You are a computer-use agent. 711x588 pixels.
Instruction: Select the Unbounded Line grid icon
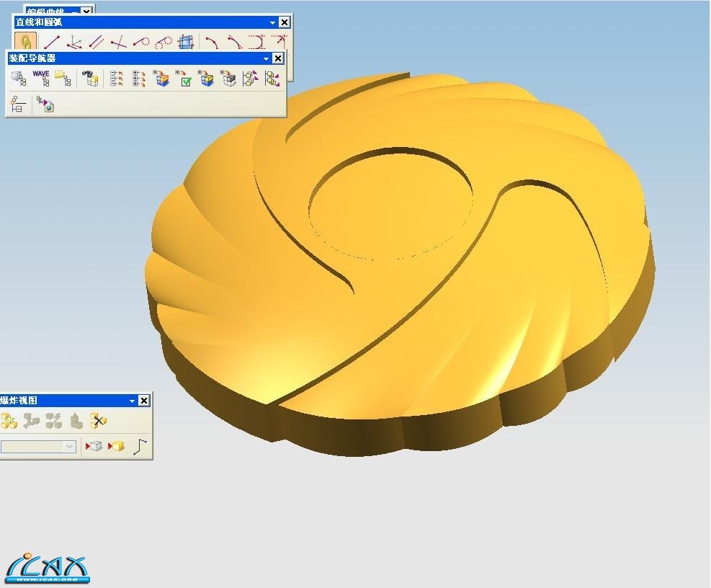pos(186,43)
